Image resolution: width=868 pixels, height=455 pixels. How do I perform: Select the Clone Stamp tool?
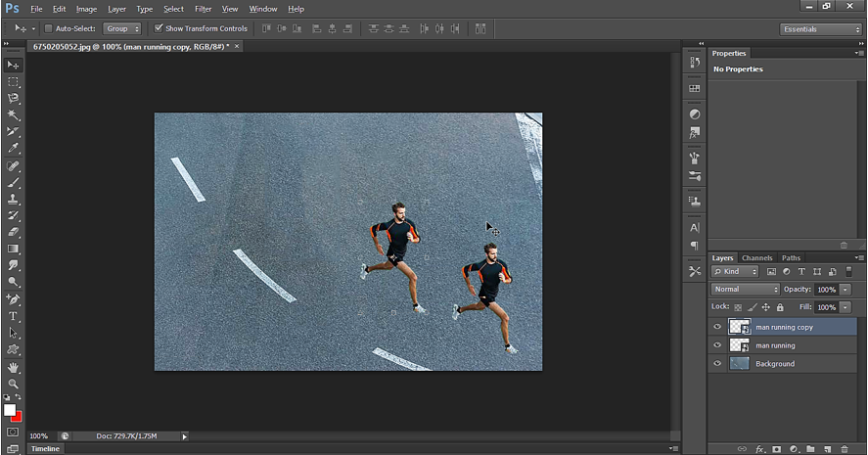(13, 199)
